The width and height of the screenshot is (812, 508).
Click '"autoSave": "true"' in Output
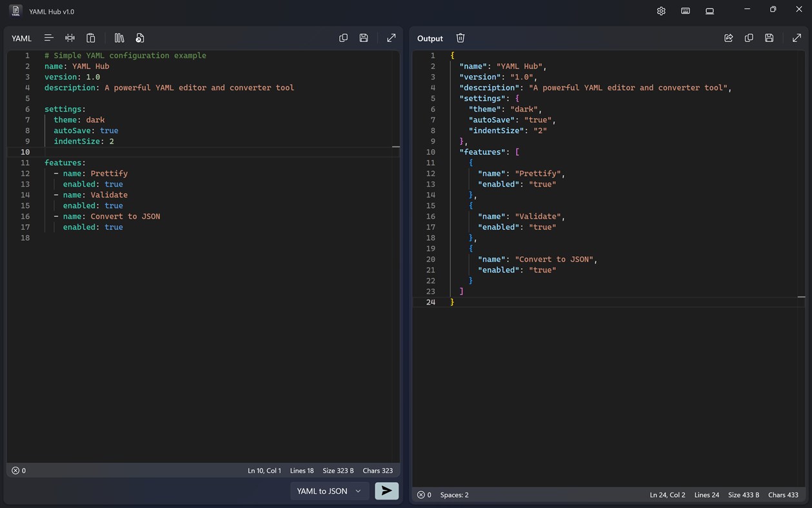(512, 119)
